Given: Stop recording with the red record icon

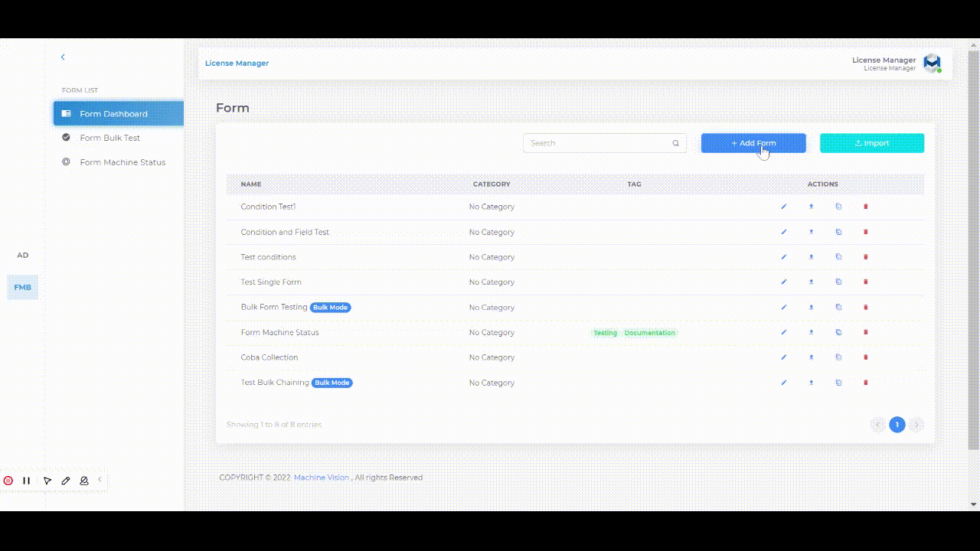Looking at the screenshot, I should click(8, 480).
